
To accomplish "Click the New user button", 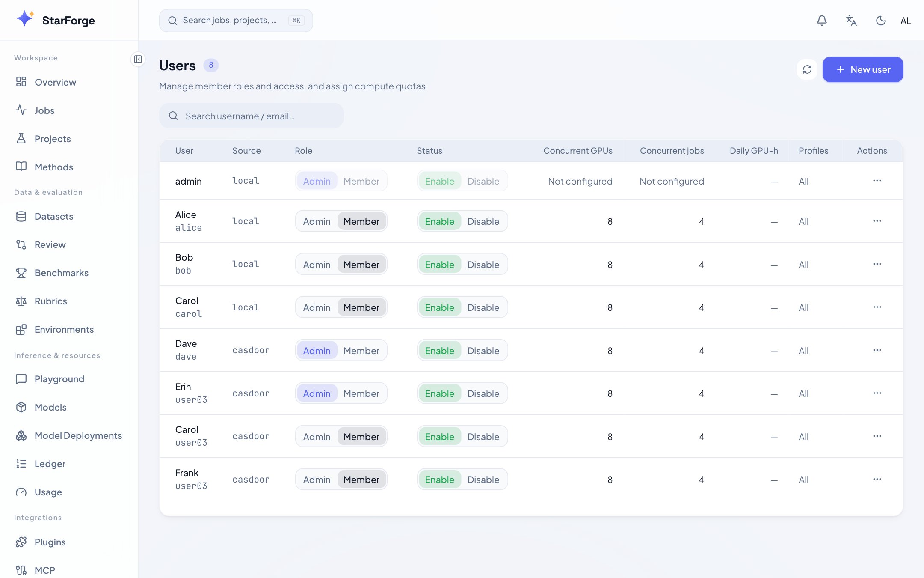I will [x=863, y=69].
